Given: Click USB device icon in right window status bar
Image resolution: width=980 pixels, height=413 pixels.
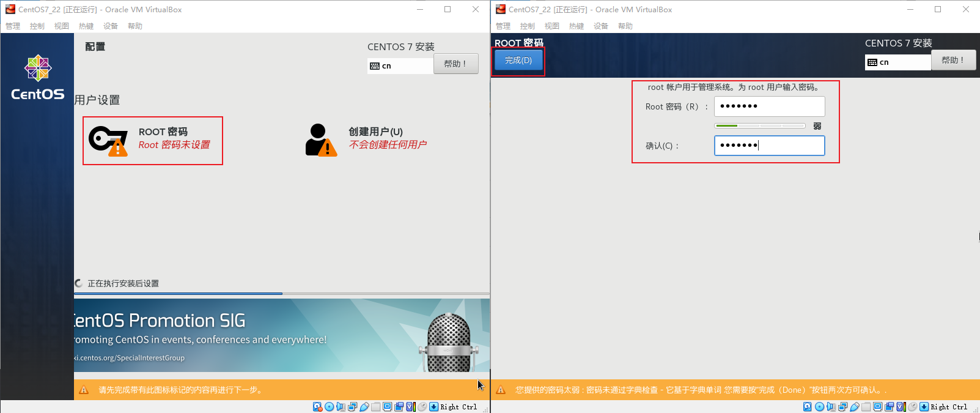Looking at the screenshot, I should (855, 407).
